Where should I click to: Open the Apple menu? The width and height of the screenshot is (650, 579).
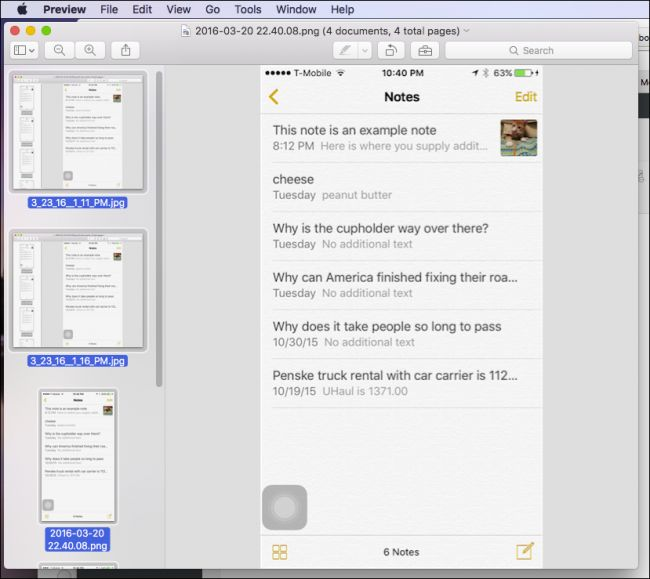(22, 9)
